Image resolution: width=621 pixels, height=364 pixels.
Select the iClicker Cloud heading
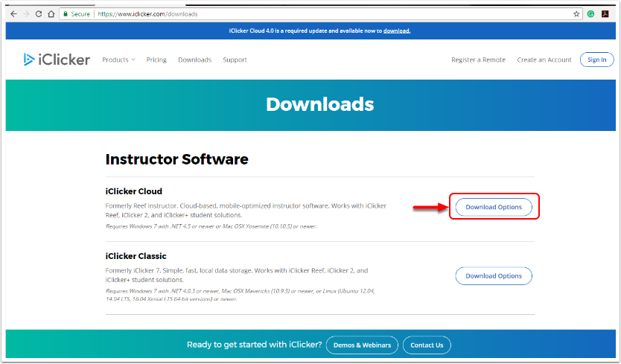point(134,191)
